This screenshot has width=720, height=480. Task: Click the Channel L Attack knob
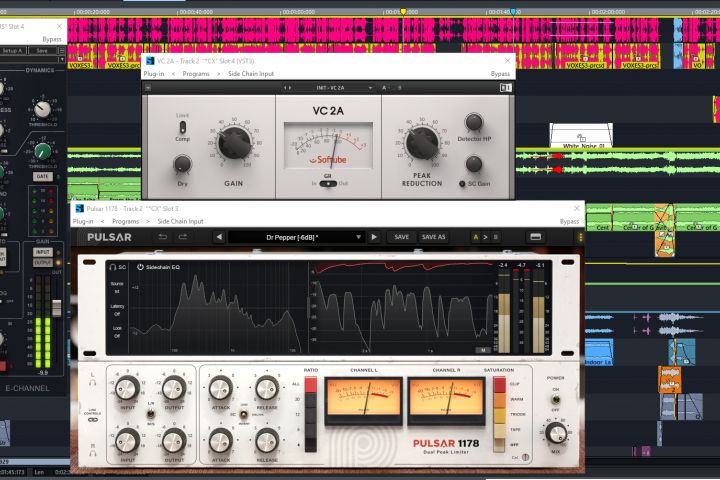[221, 388]
